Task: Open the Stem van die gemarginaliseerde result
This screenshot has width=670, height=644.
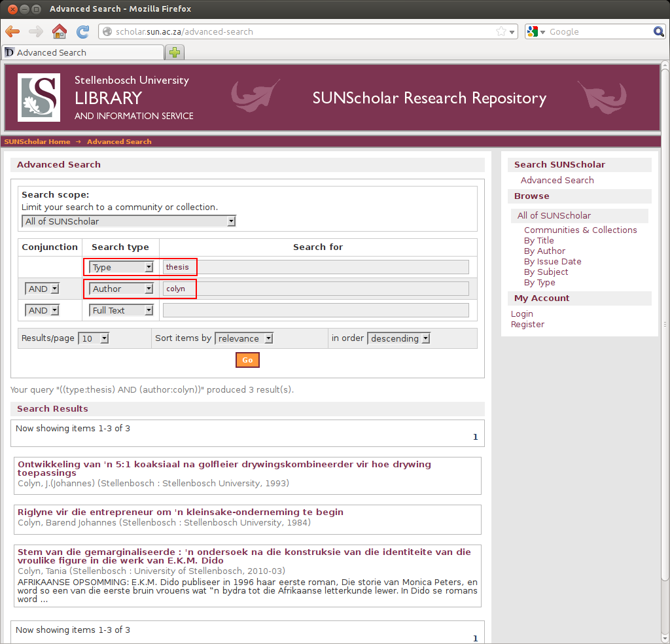Action: tap(244, 556)
